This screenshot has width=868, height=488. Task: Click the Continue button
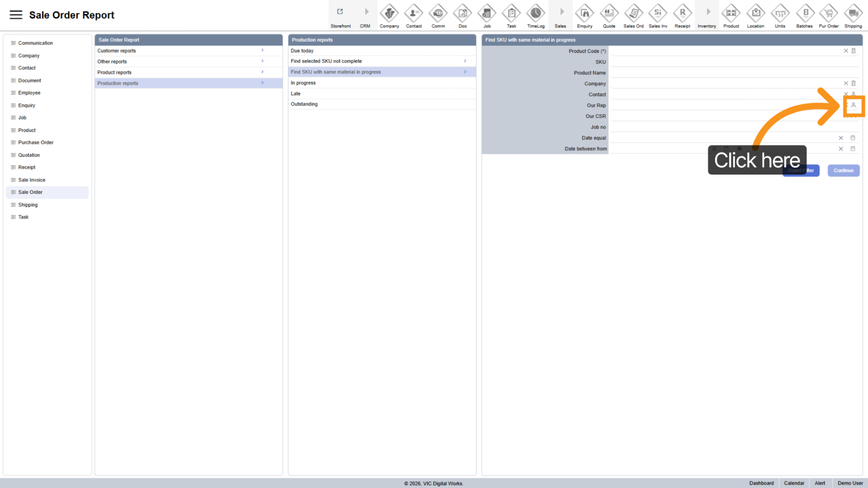(x=843, y=170)
